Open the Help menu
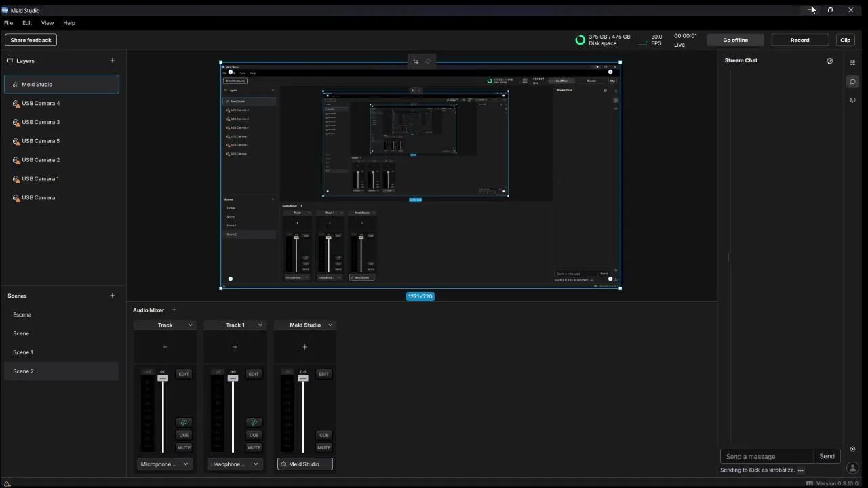 (69, 23)
